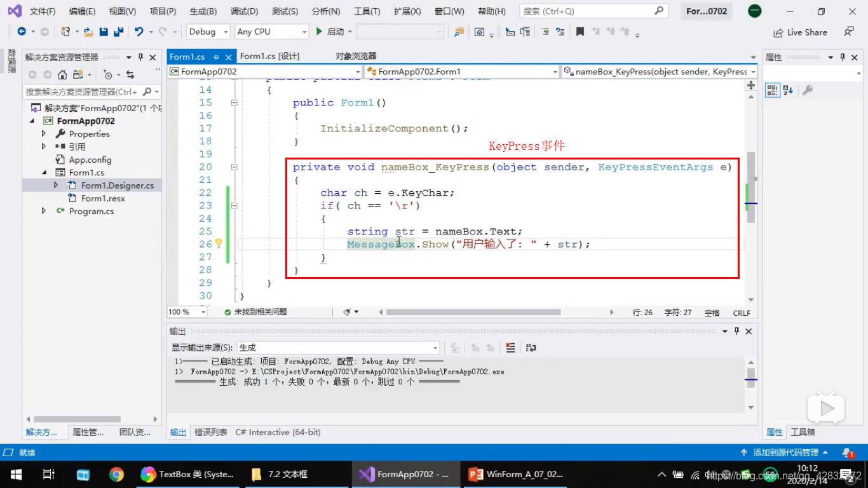The width and height of the screenshot is (868, 488).
Task: Click the Comment Selection toolbar icon
Action: (545, 32)
